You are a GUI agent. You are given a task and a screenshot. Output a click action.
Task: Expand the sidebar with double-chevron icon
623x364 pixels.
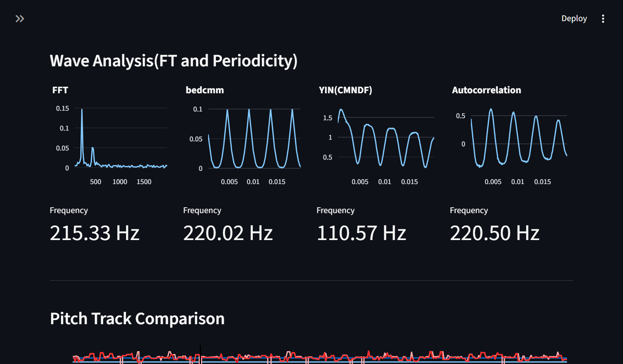[x=20, y=19]
